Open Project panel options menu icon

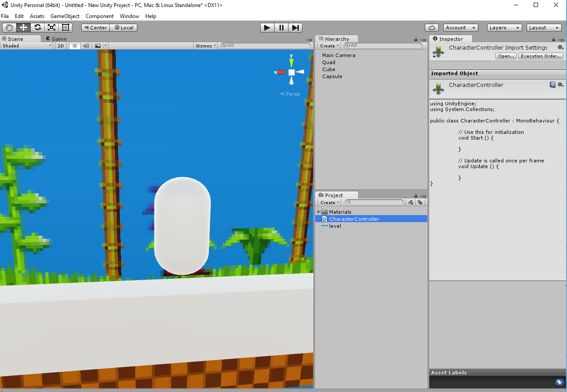(x=423, y=196)
